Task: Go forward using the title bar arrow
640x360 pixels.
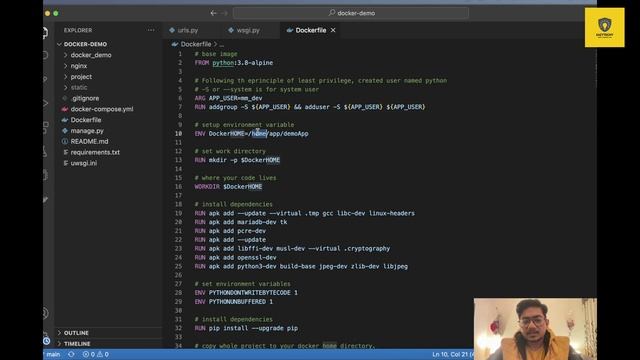Action: pos(224,13)
